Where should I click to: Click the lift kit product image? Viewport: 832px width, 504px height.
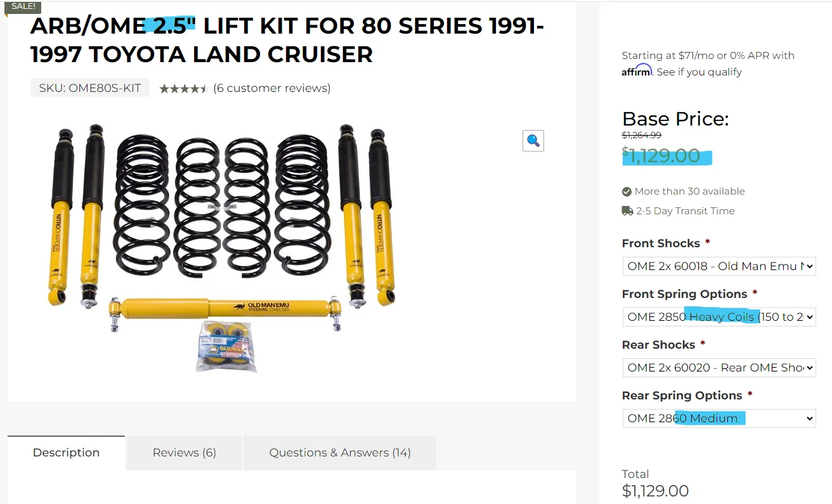pos(222,247)
